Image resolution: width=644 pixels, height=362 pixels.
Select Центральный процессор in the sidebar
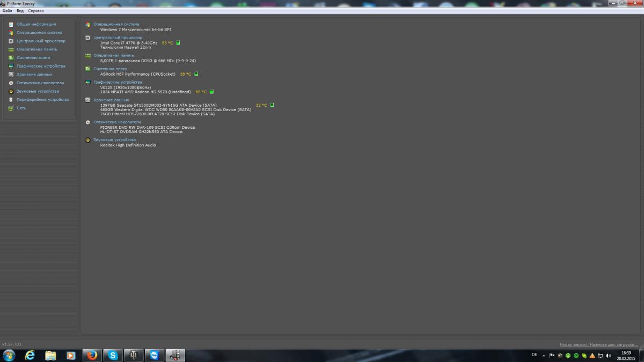point(41,41)
